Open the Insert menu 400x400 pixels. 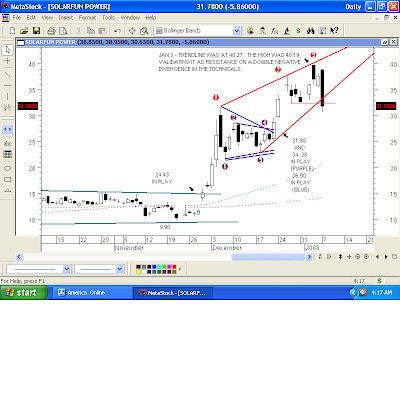[66, 18]
